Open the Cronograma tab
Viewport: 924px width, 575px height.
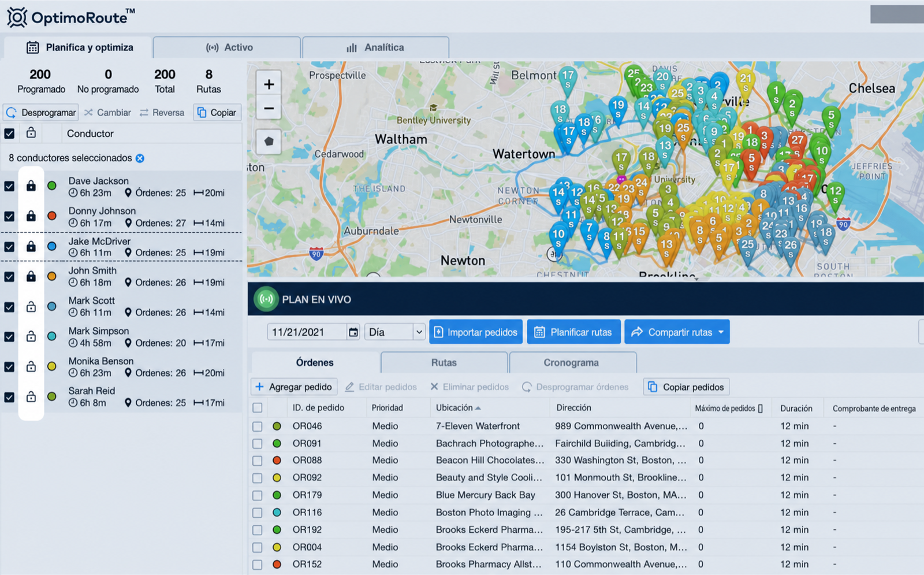tap(573, 362)
